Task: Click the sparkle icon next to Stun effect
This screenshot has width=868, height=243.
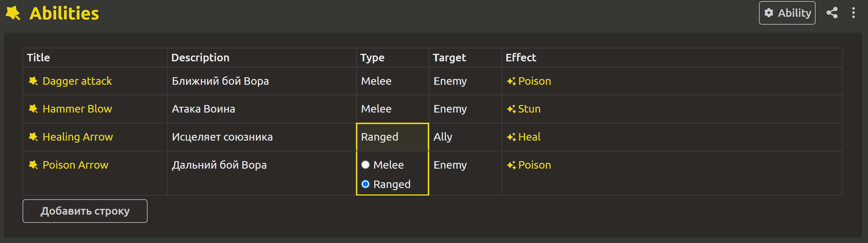Action: coord(511,109)
